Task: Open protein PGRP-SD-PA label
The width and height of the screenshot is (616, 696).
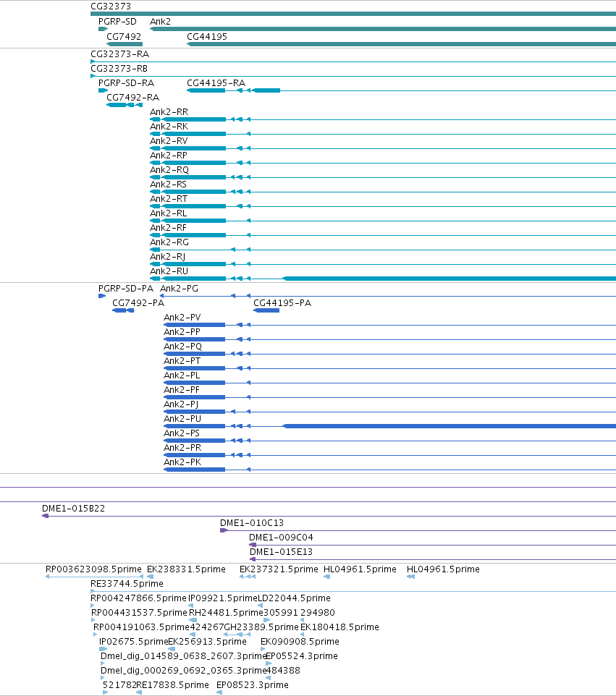Action: (x=126, y=289)
